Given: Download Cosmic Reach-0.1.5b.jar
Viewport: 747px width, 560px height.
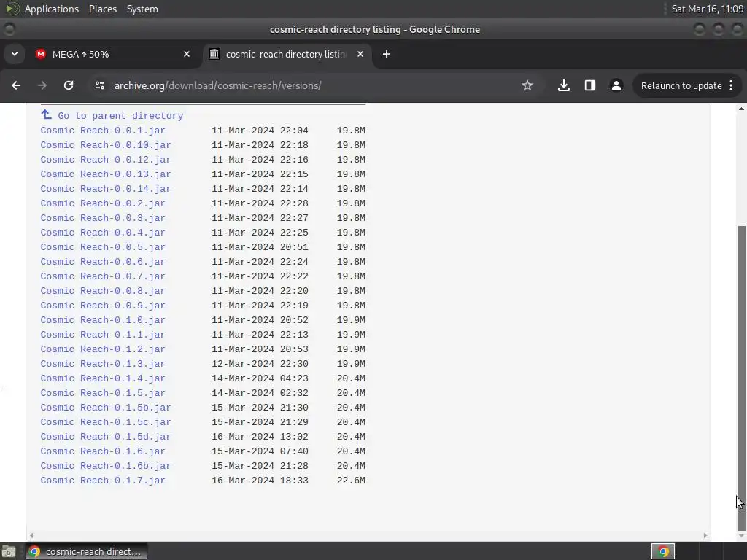Looking at the screenshot, I should coord(106,408).
